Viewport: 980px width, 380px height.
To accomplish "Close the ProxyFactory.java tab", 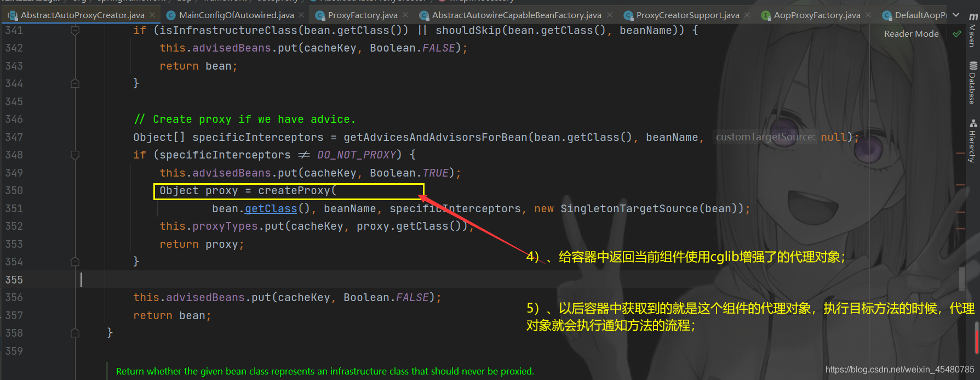I will (405, 15).
